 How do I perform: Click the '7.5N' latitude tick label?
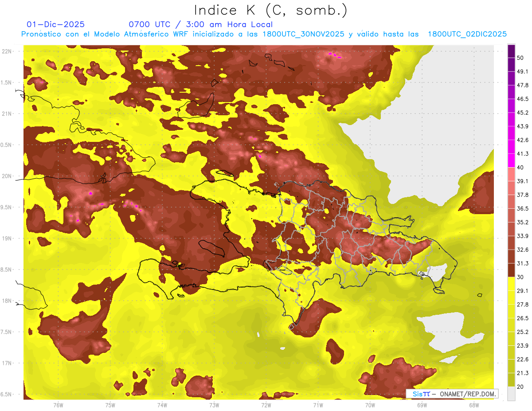click(7, 332)
